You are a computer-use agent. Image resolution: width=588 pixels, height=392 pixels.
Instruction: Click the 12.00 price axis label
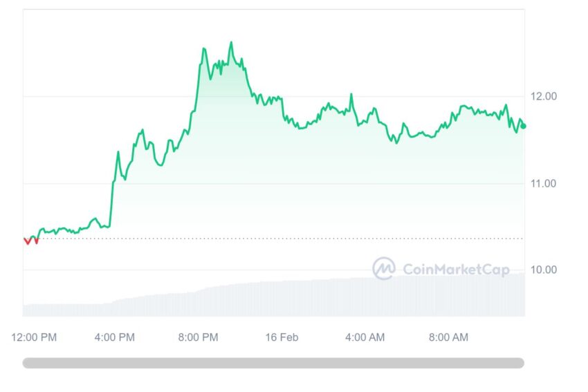tap(543, 96)
